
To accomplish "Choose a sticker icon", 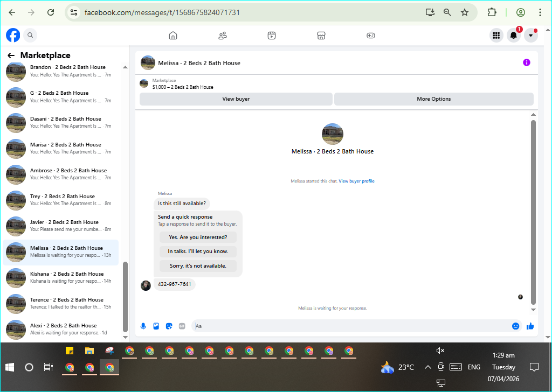I will (x=169, y=326).
